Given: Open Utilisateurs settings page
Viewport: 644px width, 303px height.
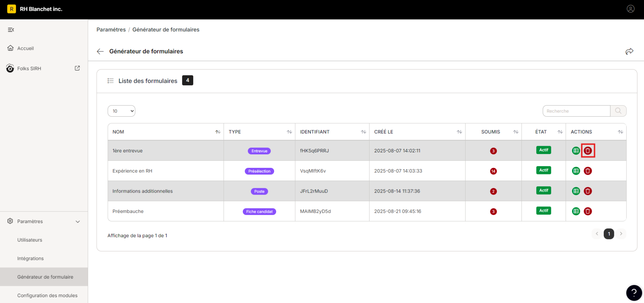Looking at the screenshot, I should coord(30,240).
